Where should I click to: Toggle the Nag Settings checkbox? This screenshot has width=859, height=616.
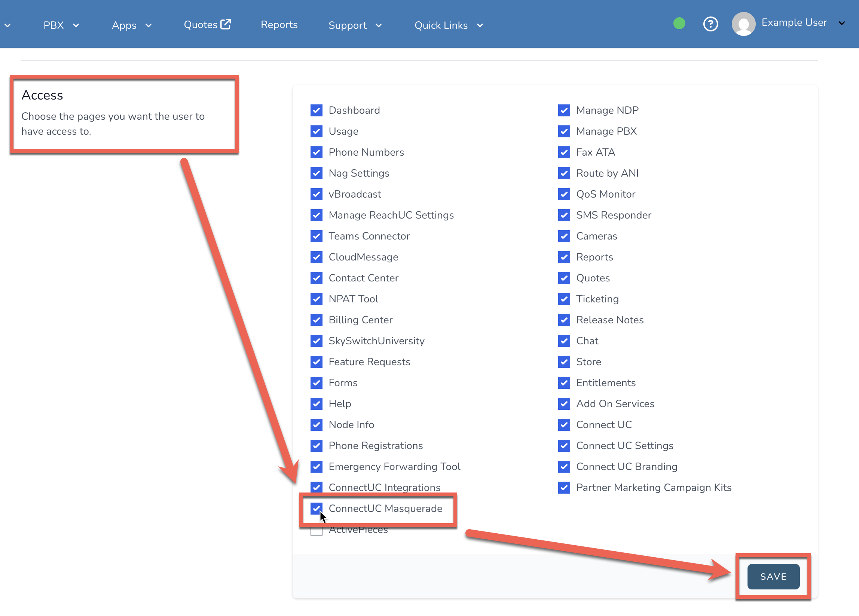[x=317, y=173]
